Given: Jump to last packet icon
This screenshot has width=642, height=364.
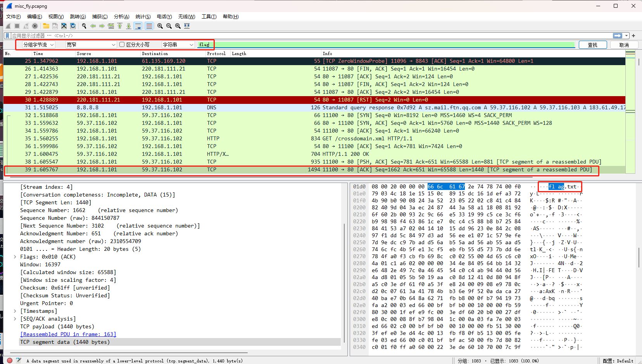Looking at the screenshot, I should 129,26.
